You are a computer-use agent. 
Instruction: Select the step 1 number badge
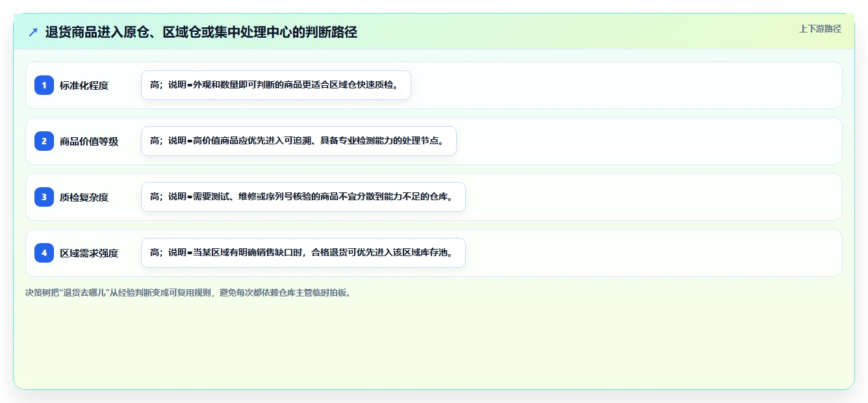click(x=44, y=85)
